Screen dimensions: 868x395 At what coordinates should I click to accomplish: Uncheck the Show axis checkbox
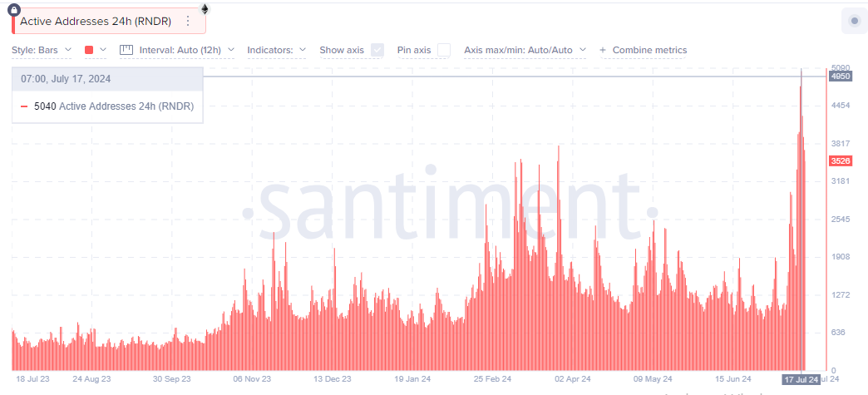tap(377, 50)
